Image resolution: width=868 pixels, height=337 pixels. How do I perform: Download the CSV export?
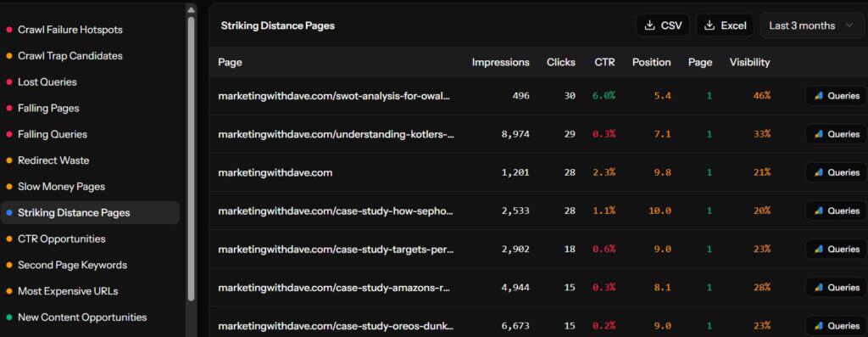click(663, 25)
